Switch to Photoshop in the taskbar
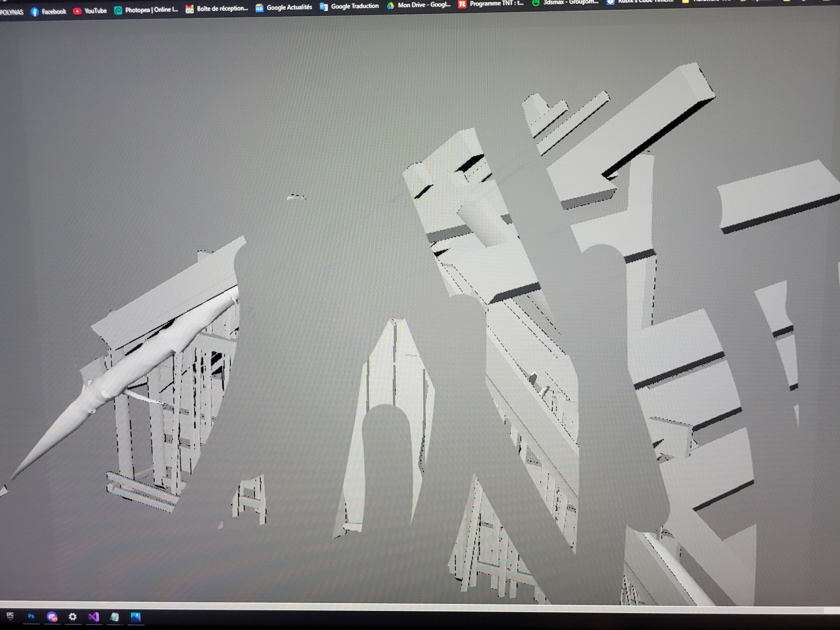Image resolution: width=840 pixels, height=630 pixels. [31, 616]
